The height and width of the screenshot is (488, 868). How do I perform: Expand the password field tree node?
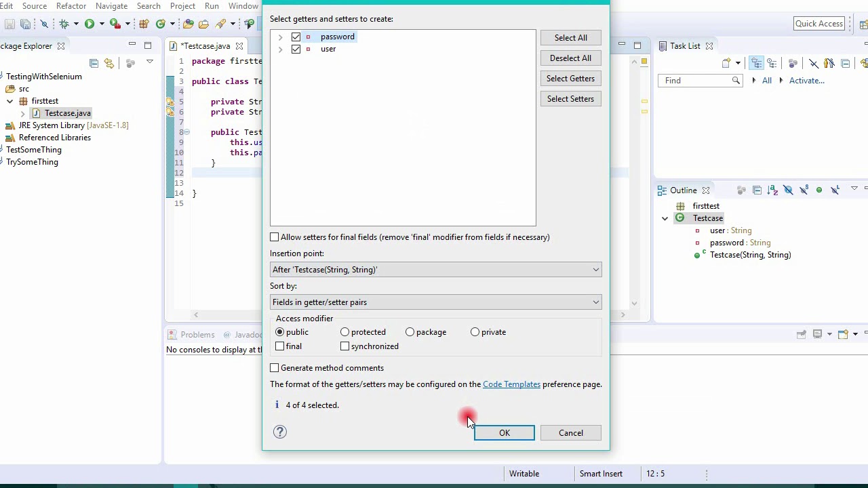coord(280,37)
